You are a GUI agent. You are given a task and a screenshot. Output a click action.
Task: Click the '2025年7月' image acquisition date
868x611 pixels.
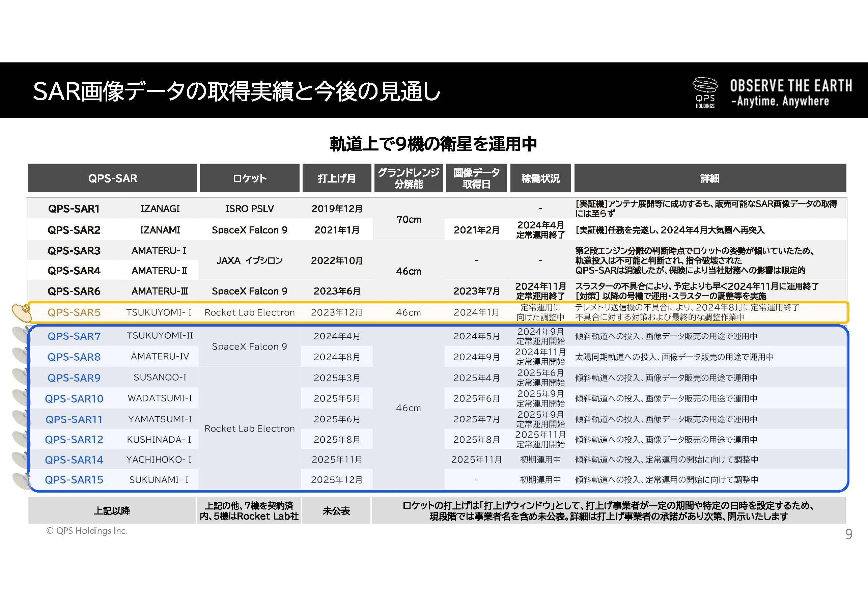[x=476, y=419]
